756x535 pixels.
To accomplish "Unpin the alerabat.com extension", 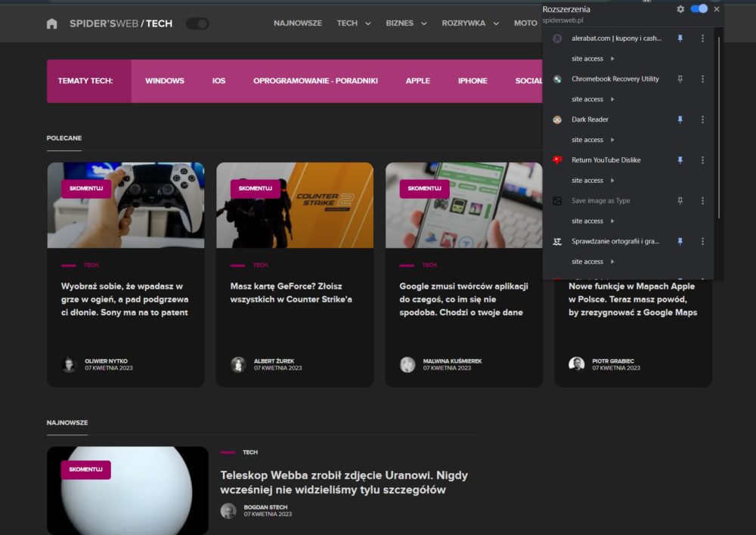I will click(680, 38).
